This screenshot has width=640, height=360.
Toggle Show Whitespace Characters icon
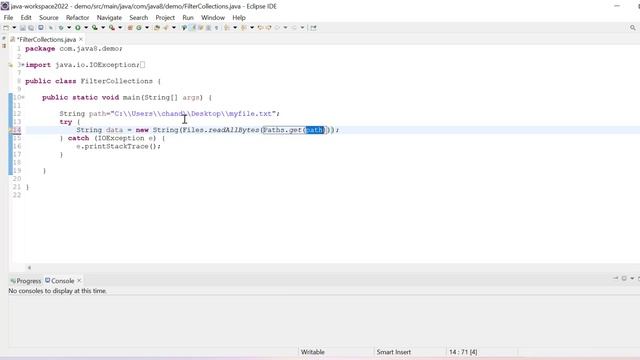pos(217,28)
